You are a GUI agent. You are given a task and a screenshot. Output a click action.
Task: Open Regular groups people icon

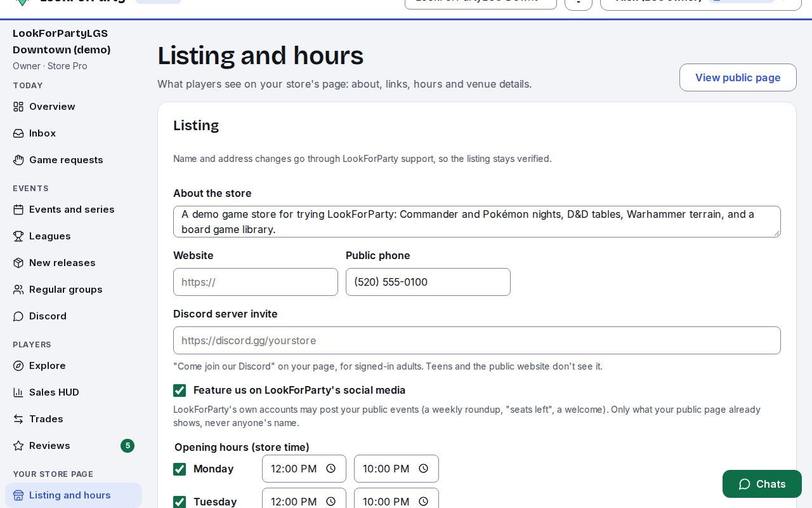point(18,290)
